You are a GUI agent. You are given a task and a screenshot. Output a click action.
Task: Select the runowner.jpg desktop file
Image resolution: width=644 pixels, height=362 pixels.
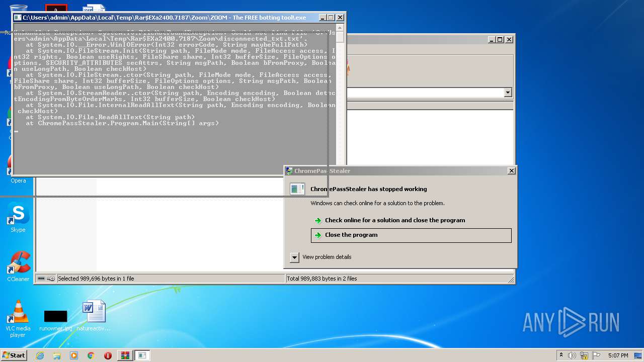[x=55, y=320]
